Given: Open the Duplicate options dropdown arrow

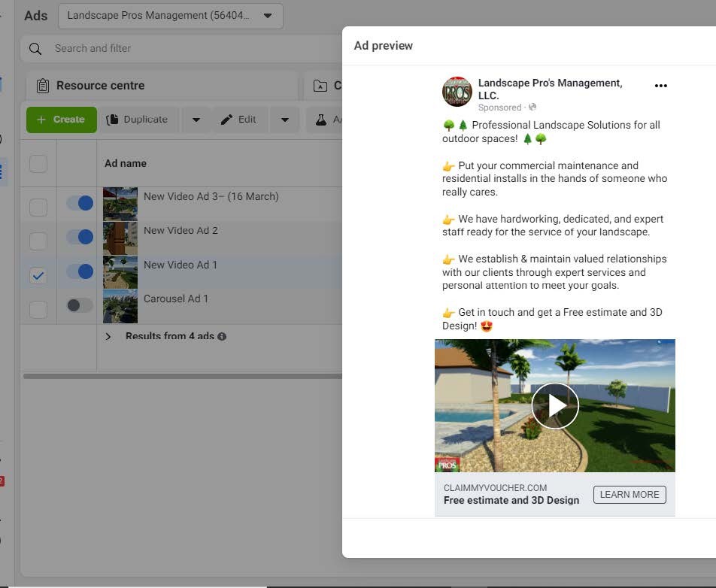Looking at the screenshot, I should (x=196, y=120).
